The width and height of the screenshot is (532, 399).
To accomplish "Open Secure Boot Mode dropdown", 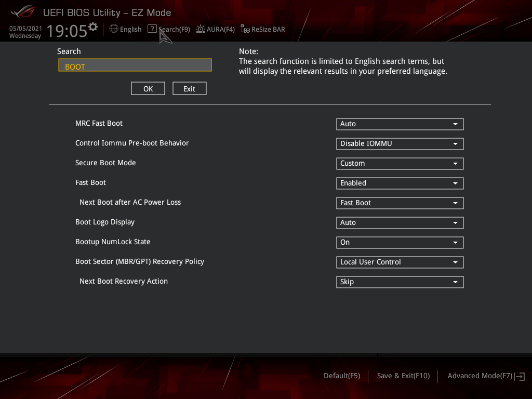I will (x=400, y=163).
